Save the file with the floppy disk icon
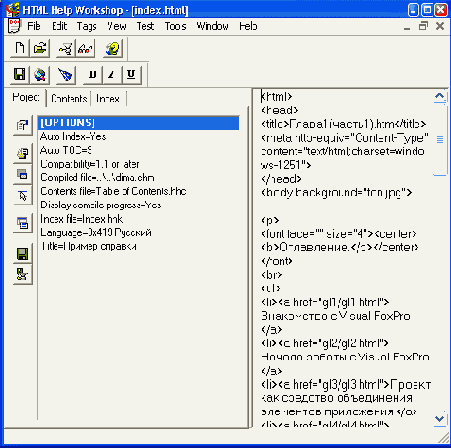The height and width of the screenshot is (448, 451). click(x=20, y=75)
